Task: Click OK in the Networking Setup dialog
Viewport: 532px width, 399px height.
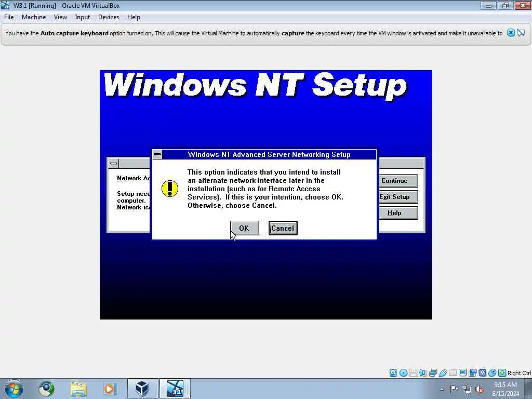Action: click(244, 228)
